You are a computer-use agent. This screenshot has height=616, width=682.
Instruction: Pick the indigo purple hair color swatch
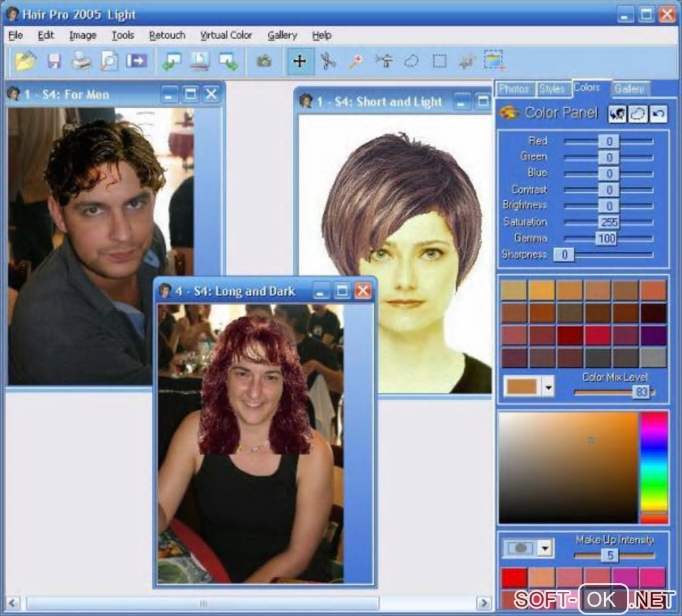click(653, 335)
